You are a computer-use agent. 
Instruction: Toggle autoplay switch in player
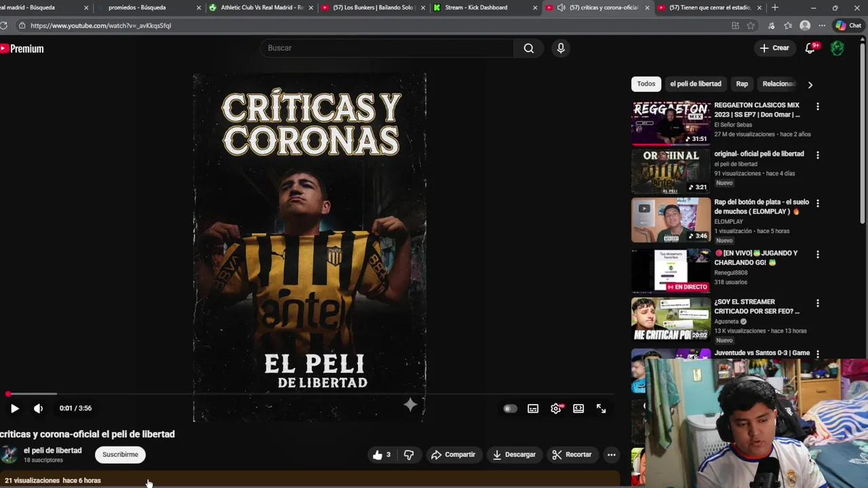[x=510, y=409]
